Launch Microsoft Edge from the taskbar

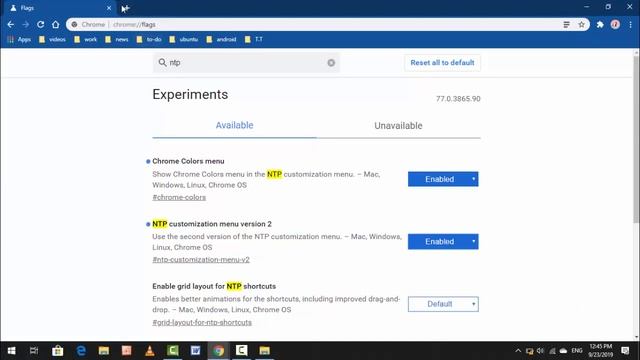[x=81, y=351]
